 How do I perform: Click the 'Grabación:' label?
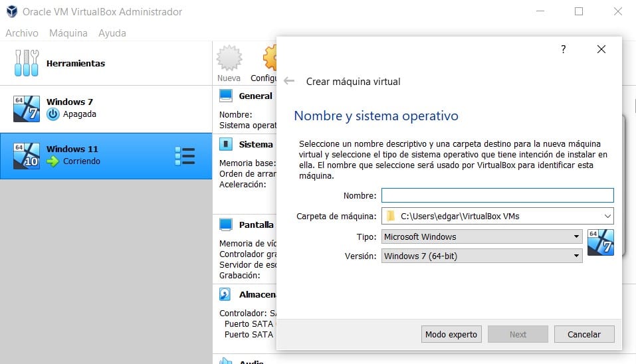coord(240,275)
